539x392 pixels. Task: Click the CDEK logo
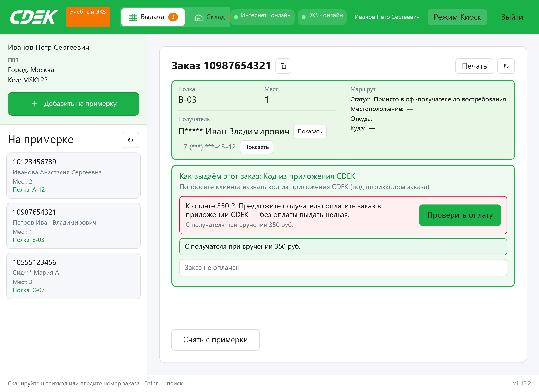pyautogui.click(x=34, y=17)
